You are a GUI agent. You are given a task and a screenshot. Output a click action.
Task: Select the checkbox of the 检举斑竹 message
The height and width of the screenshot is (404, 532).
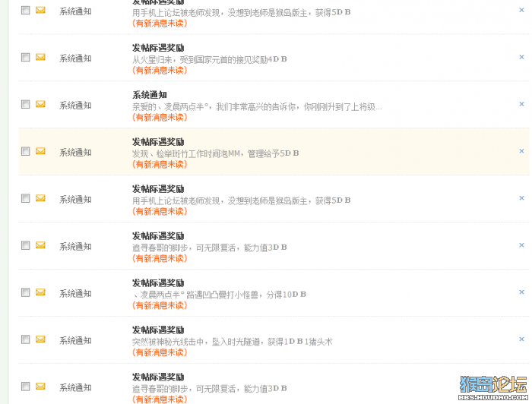click(25, 151)
